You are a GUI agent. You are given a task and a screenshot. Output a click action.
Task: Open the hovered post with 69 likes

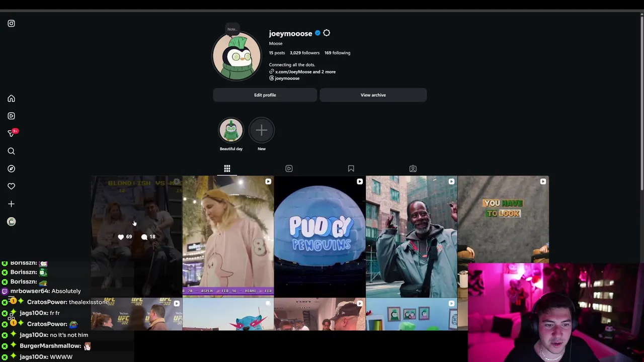[136, 236]
